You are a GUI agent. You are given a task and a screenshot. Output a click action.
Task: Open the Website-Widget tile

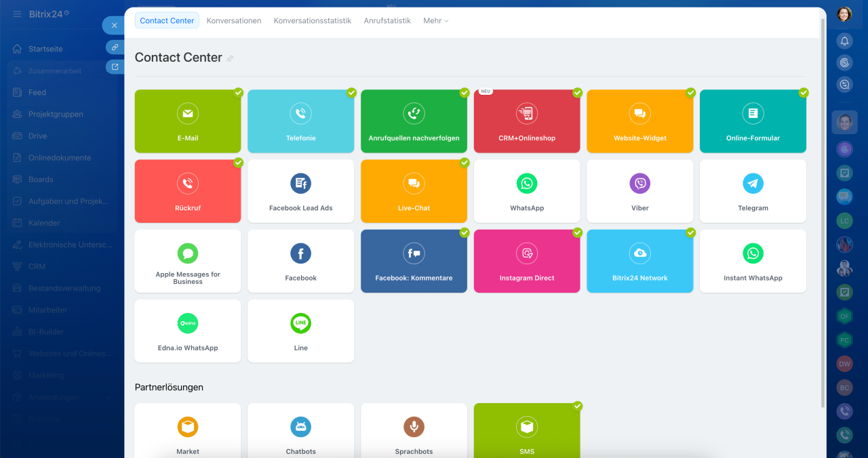(640, 121)
